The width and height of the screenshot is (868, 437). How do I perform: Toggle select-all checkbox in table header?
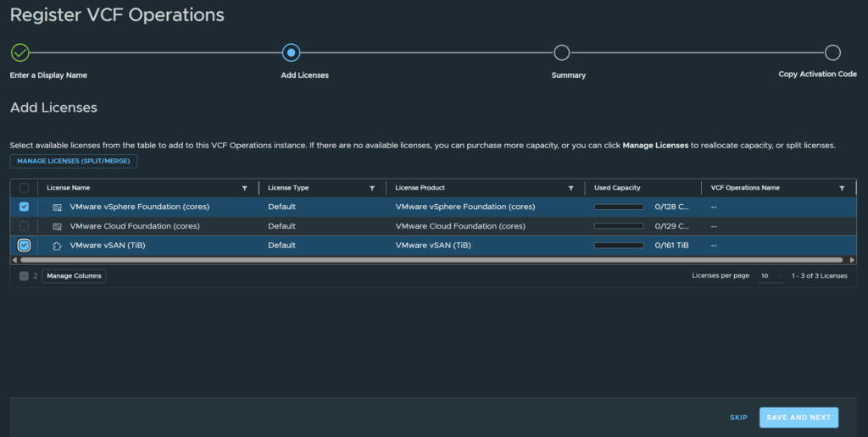pos(24,188)
